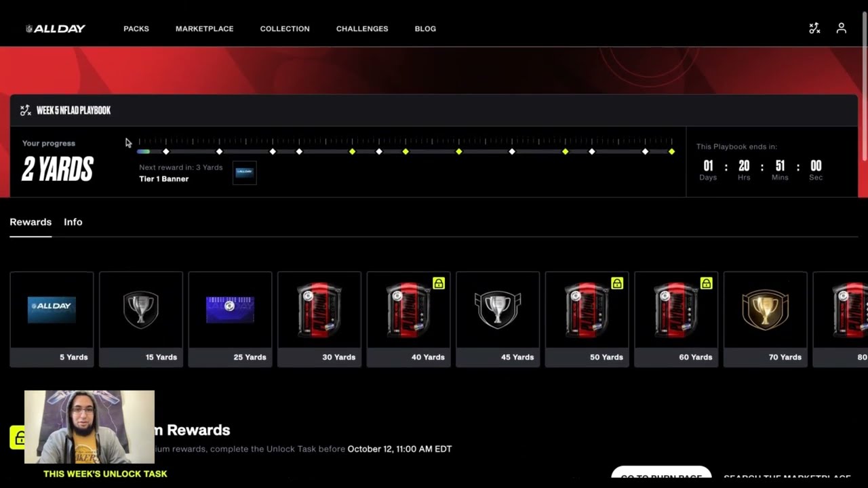Viewport: 868px width, 488px height.
Task: Select the 15 Yards silver trophy reward
Action: pos(141,319)
